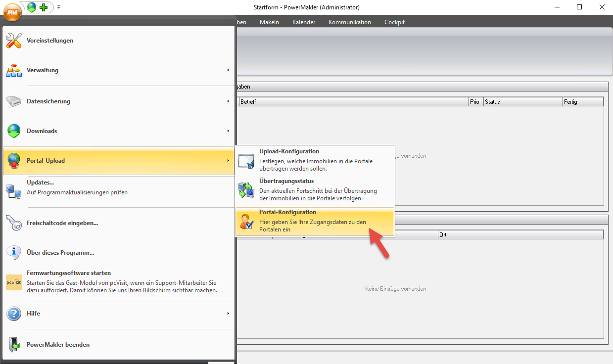Select Upload-Konfiguration submenu item
613x364 pixels.
click(x=315, y=161)
